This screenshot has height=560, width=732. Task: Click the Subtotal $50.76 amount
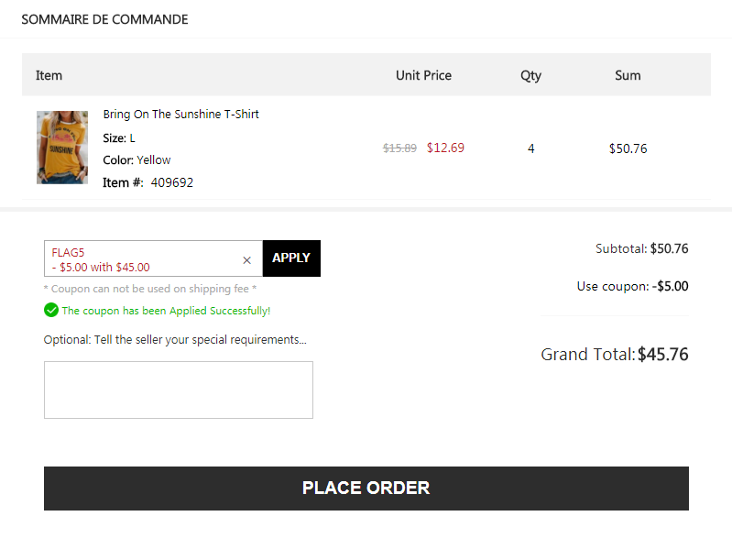(669, 248)
